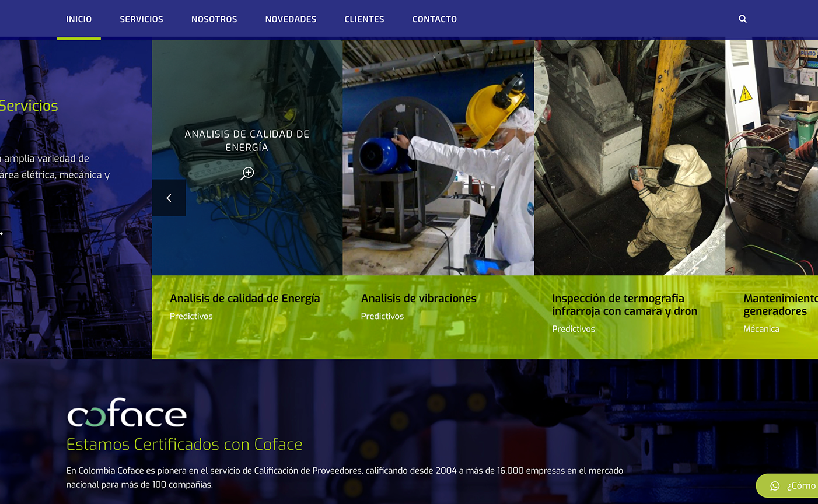
Task: Click the previous slide arrow in carousel
Action: (169, 198)
